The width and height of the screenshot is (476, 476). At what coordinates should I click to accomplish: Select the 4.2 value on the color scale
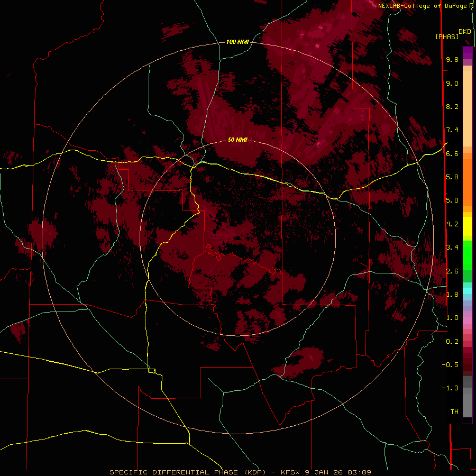(452, 224)
